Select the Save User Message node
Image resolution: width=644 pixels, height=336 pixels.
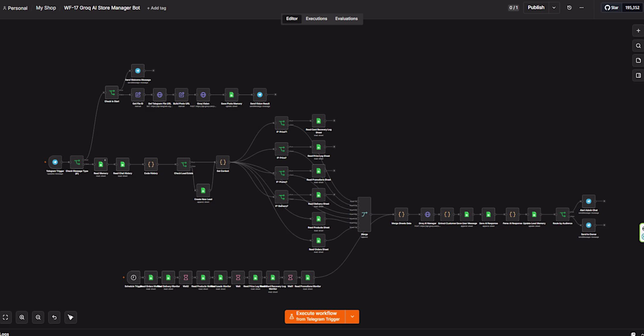pyautogui.click(x=467, y=214)
